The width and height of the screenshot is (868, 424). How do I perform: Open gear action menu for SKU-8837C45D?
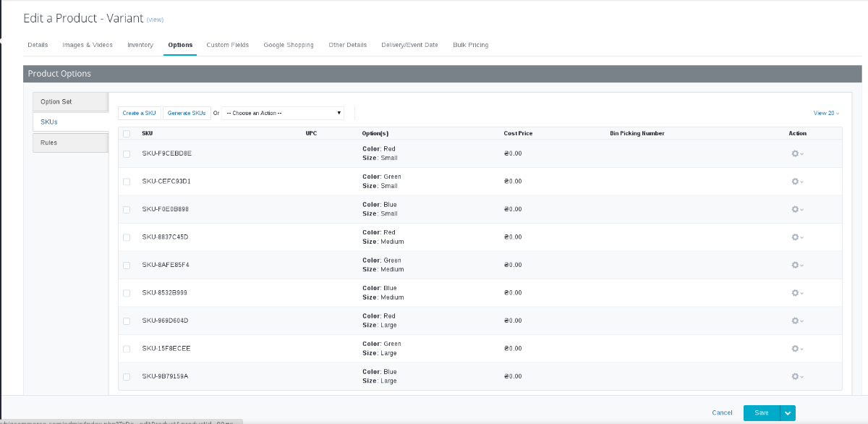pos(796,237)
